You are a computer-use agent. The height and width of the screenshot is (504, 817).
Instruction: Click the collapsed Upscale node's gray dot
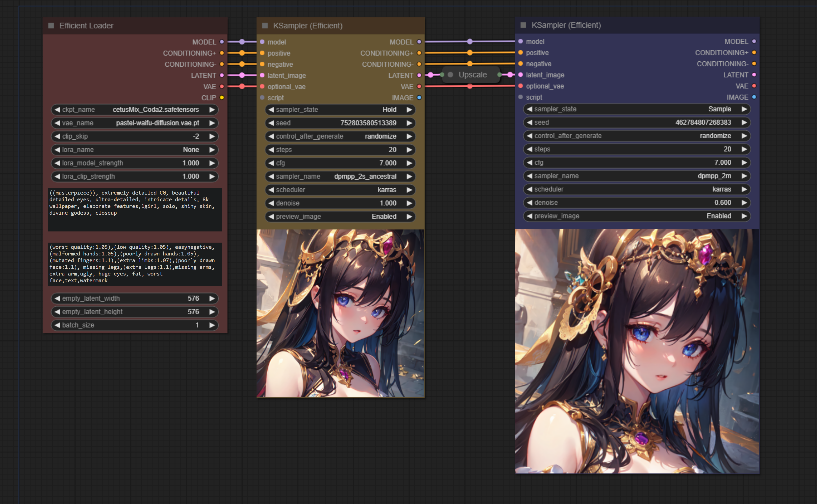point(450,75)
